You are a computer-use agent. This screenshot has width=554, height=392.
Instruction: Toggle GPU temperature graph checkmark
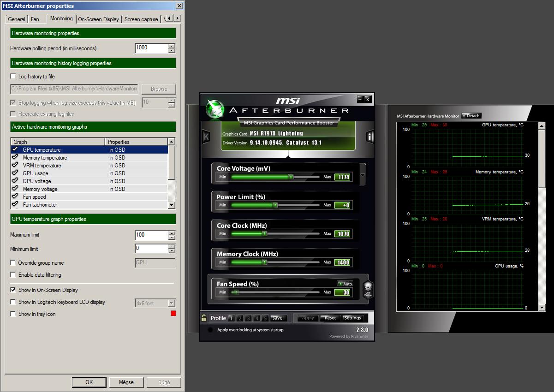[15, 149]
